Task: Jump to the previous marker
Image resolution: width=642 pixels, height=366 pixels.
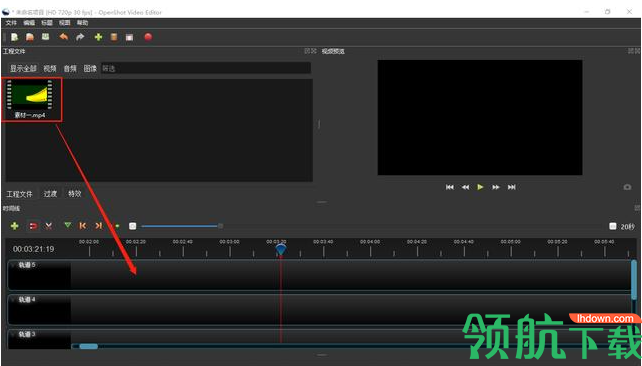Action: click(x=83, y=226)
